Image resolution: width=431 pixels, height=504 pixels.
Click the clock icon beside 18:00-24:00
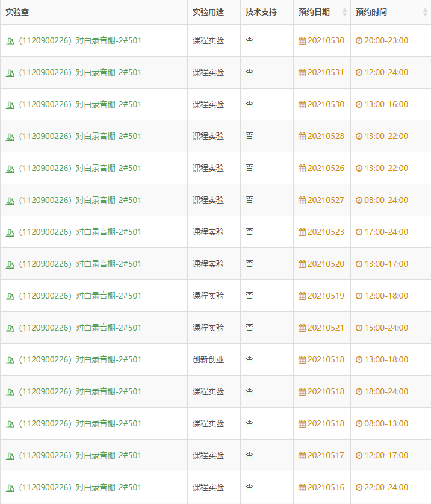pos(359,391)
